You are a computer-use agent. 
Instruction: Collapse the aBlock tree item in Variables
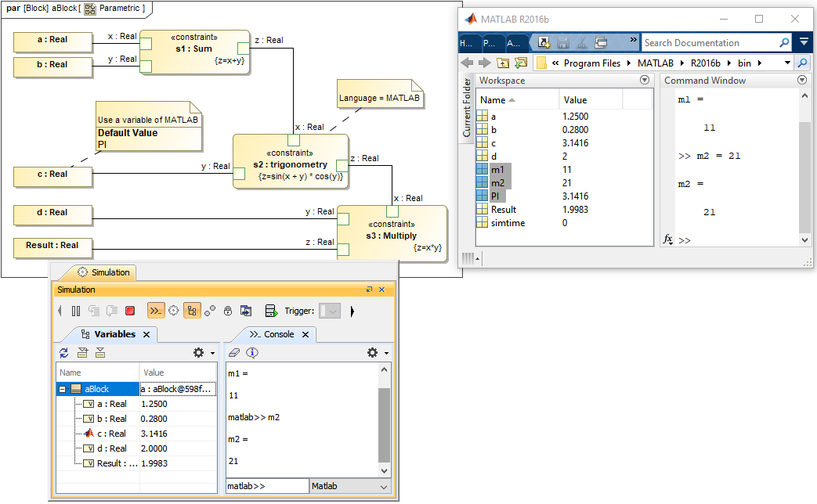(x=63, y=389)
